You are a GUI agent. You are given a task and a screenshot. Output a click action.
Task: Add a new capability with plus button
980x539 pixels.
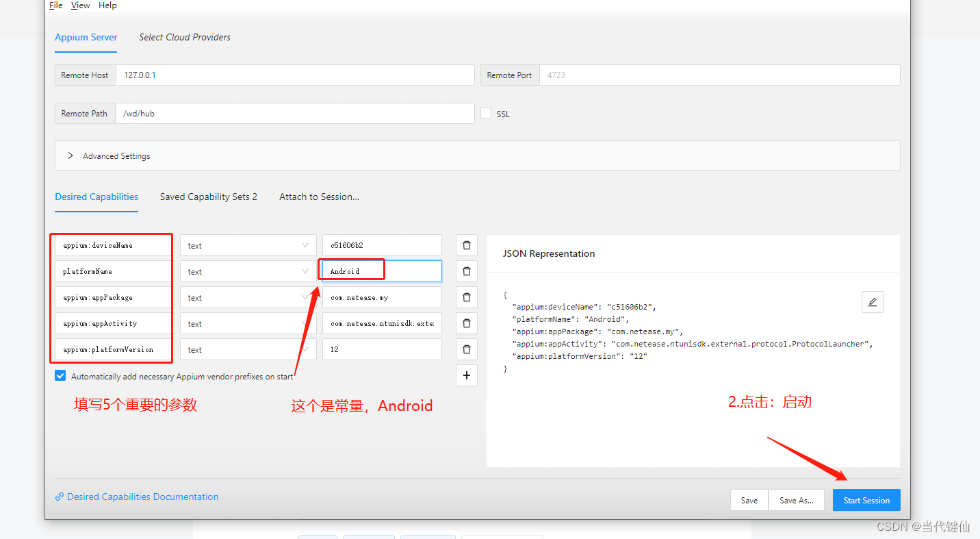(466, 375)
